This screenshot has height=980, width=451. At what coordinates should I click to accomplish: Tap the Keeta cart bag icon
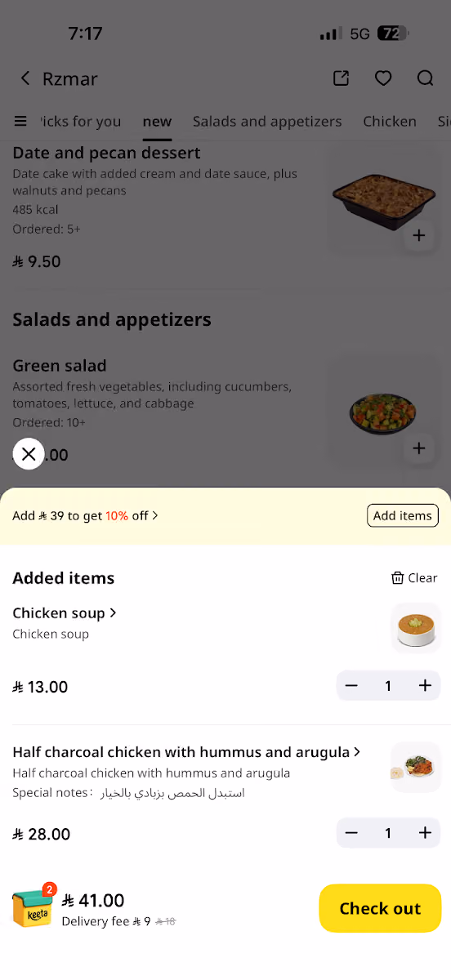(33, 907)
